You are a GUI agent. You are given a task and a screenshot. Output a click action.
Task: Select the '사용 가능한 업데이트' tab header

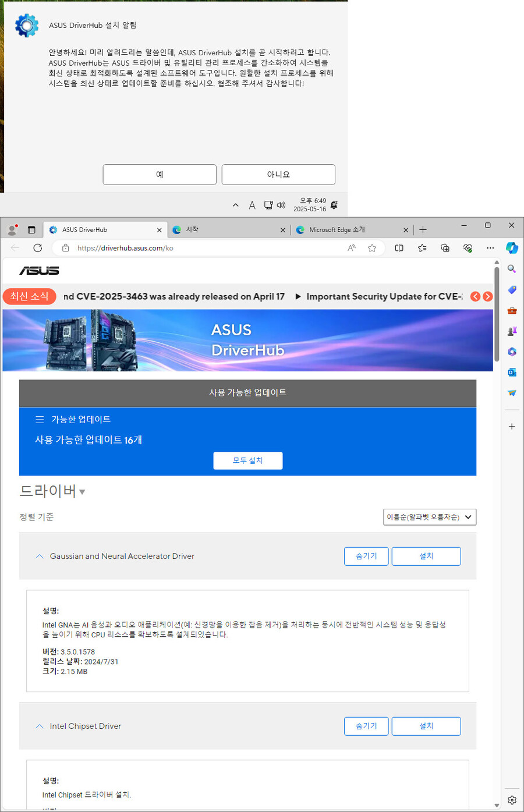[247, 393]
